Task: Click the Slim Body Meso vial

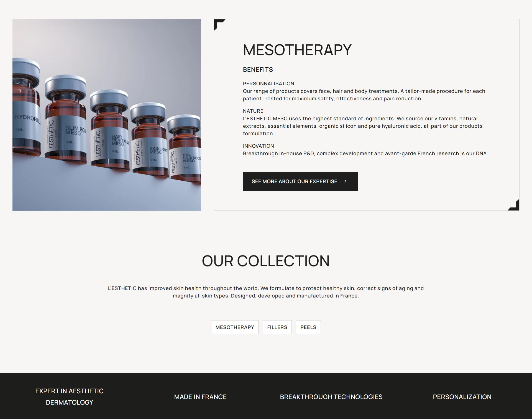Action: (x=66, y=119)
